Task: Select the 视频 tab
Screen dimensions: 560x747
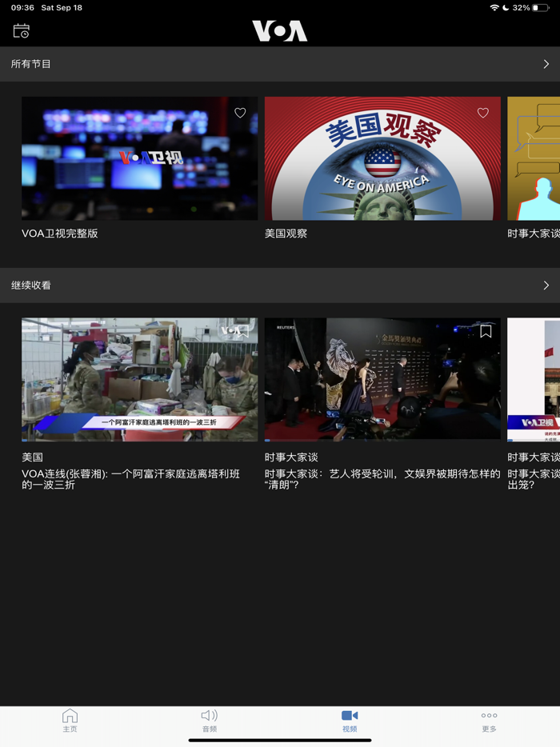Action: click(350, 721)
